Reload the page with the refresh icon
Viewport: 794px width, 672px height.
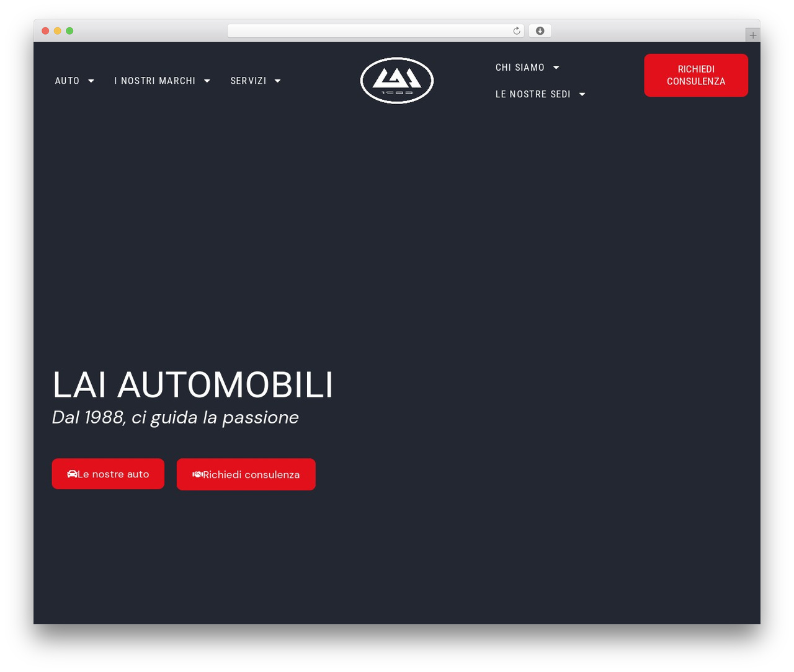coord(517,31)
